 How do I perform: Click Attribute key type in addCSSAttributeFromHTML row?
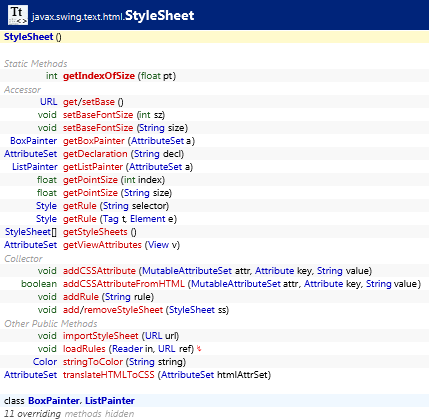pyautogui.click(x=323, y=284)
